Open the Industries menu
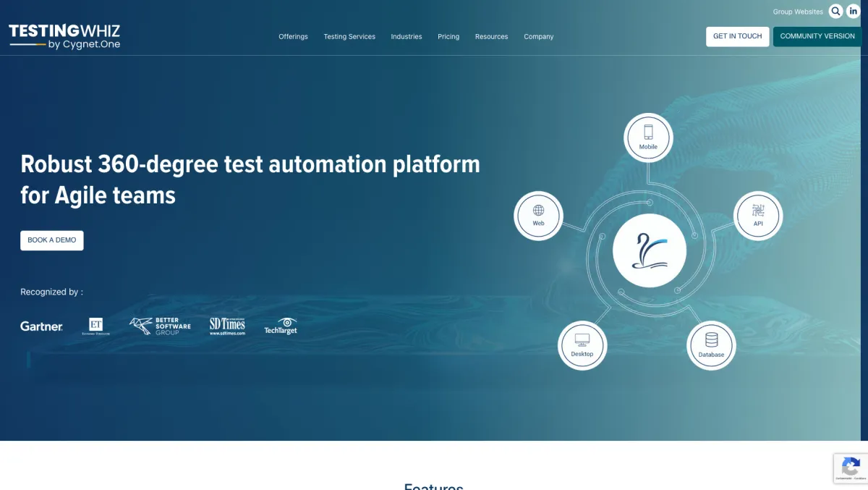This screenshot has height=490, width=868. pyautogui.click(x=407, y=37)
